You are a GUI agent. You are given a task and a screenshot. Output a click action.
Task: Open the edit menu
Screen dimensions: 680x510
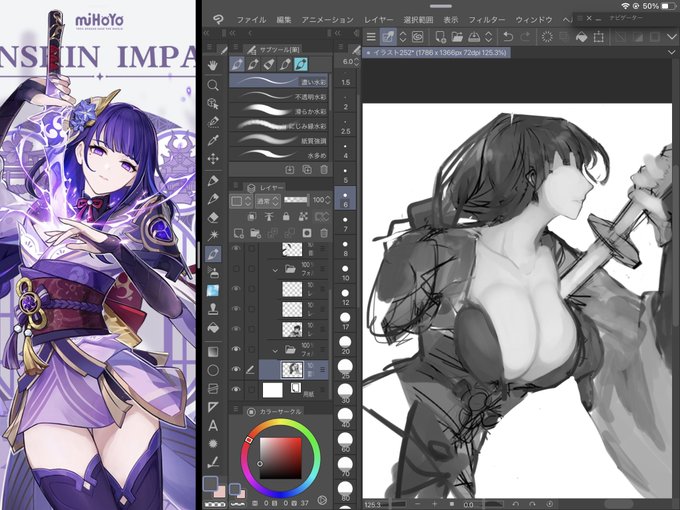pyautogui.click(x=284, y=20)
